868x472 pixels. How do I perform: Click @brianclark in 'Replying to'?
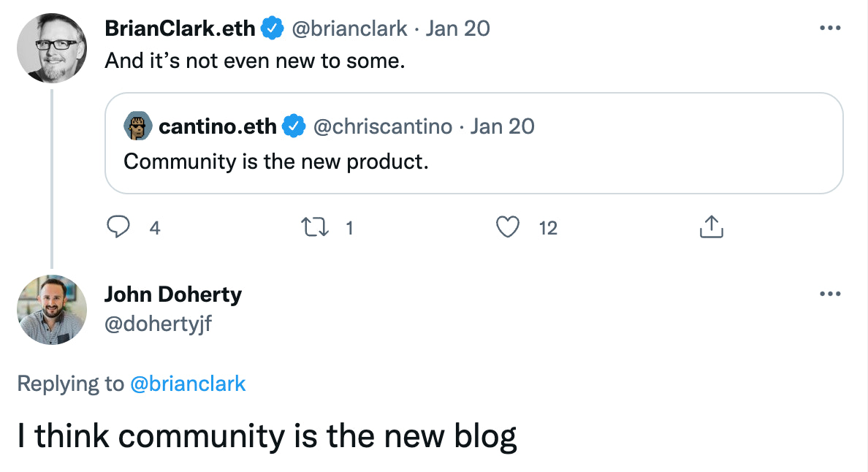tap(188, 384)
